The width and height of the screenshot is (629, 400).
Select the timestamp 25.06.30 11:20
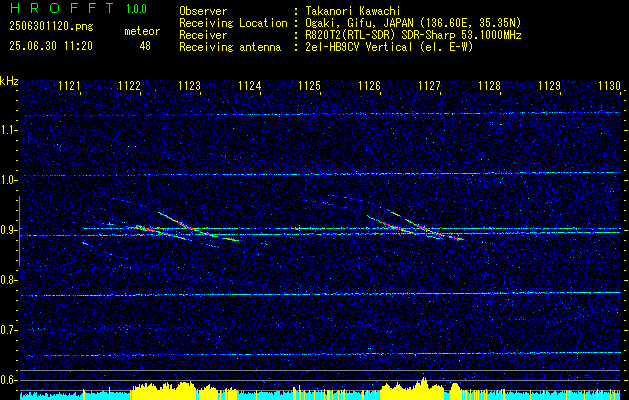point(51,46)
